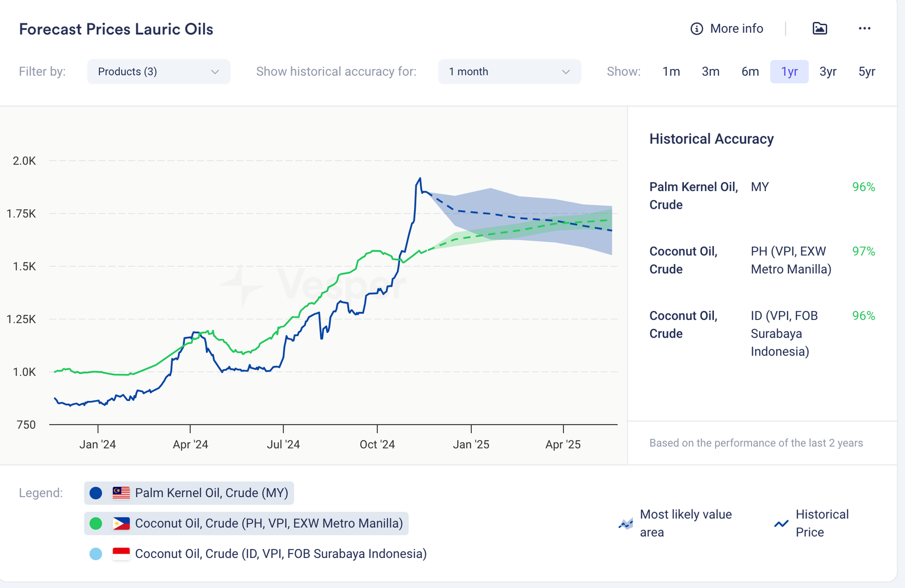The image size is (905, 588).
Task: Click the dark blue Palm Kernel color dot
Action: pos(96,493)
